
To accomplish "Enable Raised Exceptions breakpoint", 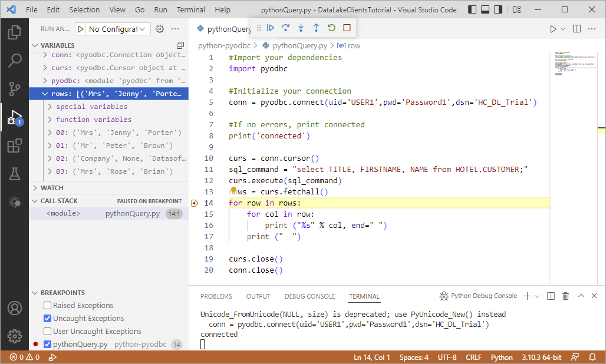I will pyautogui.click(x=48, y=305).
